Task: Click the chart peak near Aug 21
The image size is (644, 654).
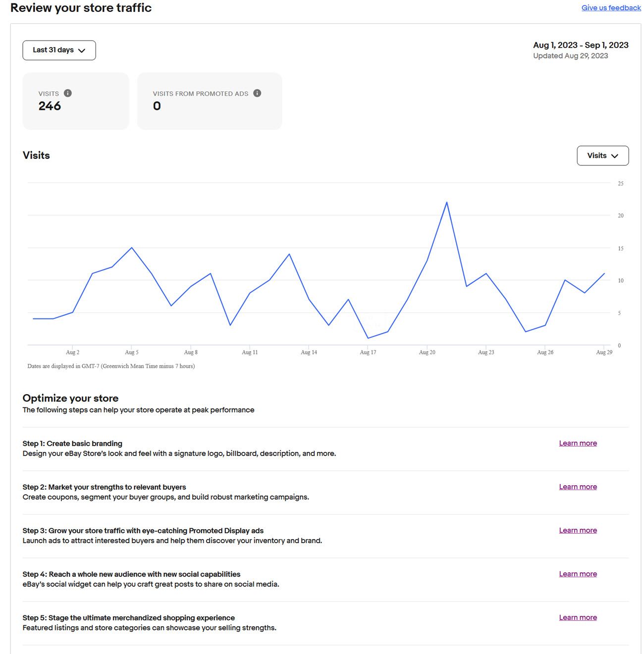Action: pos(447,202)
